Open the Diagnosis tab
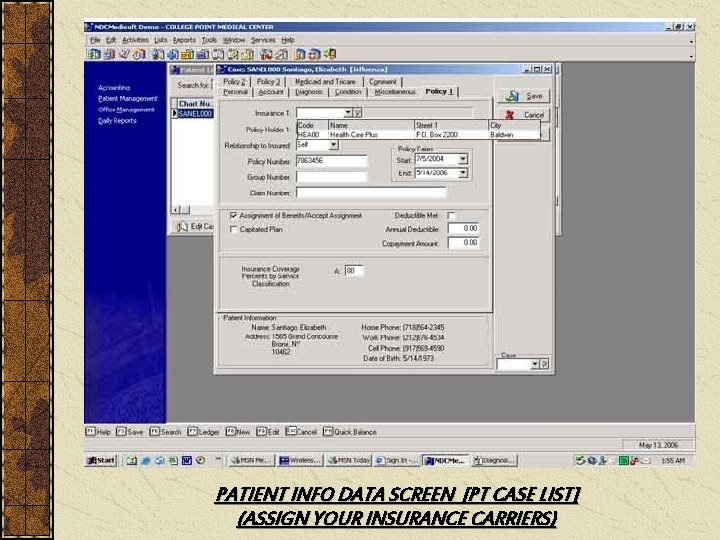 309,92
